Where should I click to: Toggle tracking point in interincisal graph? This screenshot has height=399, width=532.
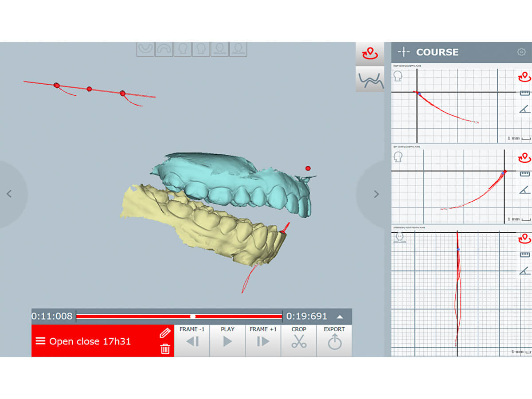tap(524, 239)
